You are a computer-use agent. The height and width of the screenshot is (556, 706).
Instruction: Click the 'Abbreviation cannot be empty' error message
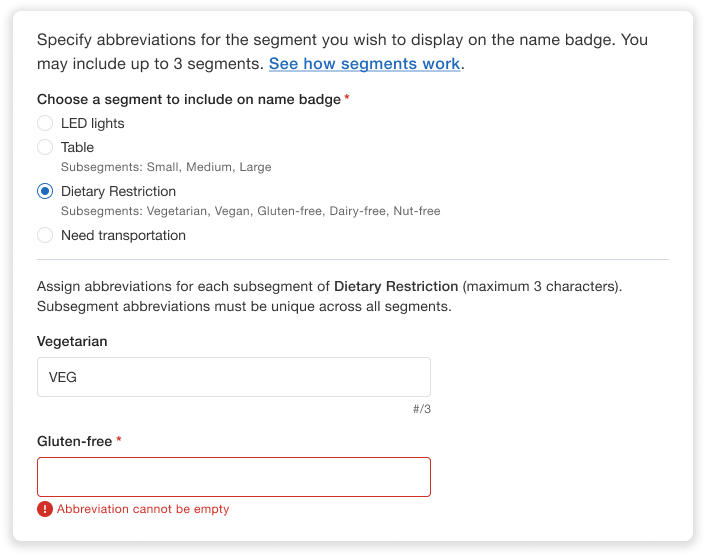143,509
